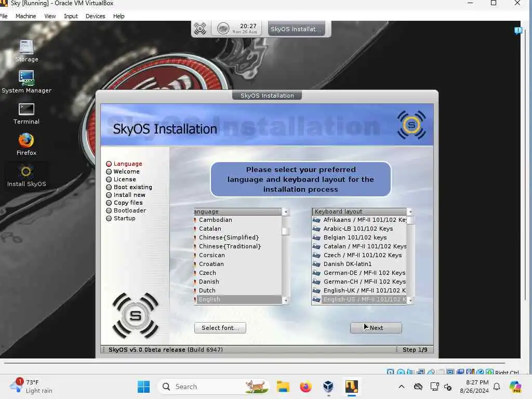This screenshot has height=399, width=532.
Task: Choose Czech in the language list
Action: (238, 273)
